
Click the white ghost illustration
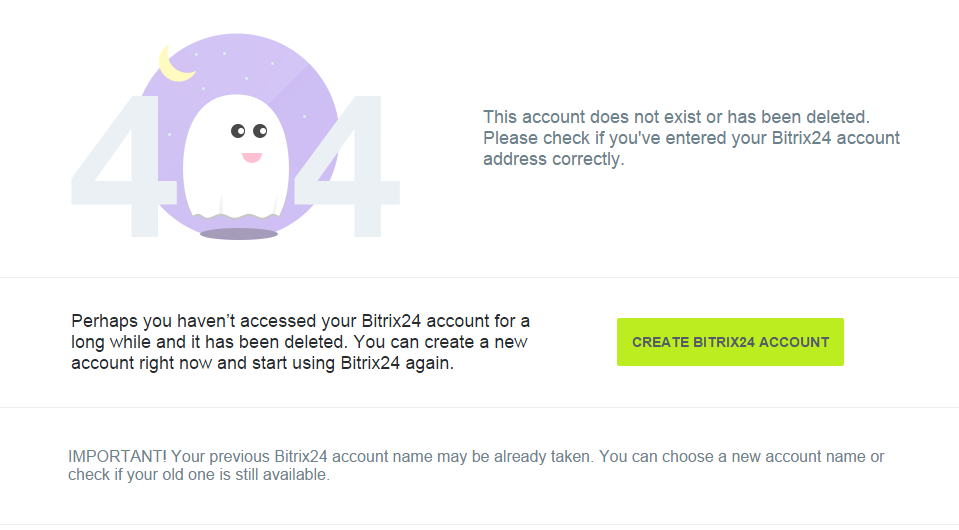coord(236,157)
